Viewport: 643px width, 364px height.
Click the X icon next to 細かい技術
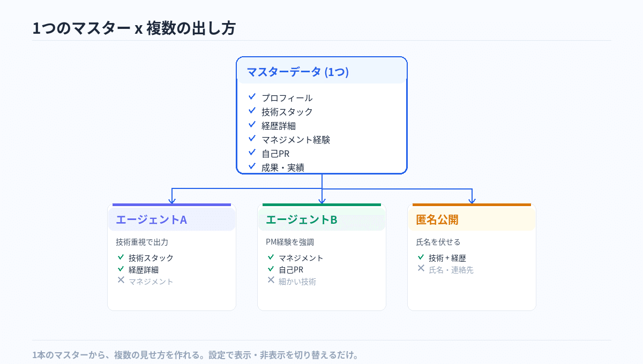click(271, 280)
